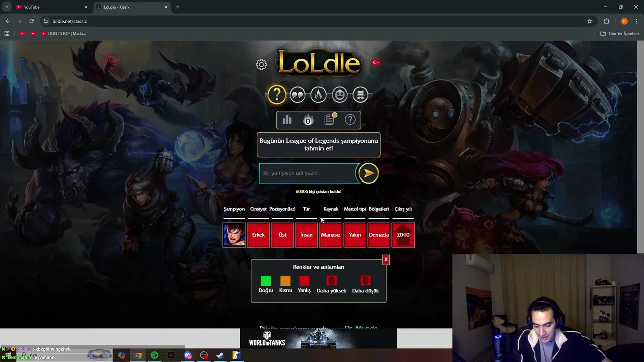Image resolution: width=644 pixels, height=362 pixels.
Task: Click the Cinsiyet column header
Action: (258, 209)
